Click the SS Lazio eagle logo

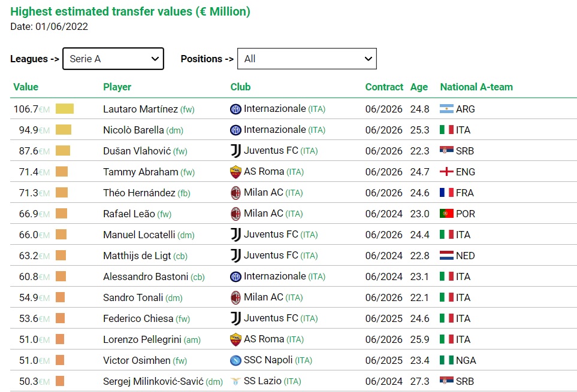pyautogui.click(x=235, y=381)
